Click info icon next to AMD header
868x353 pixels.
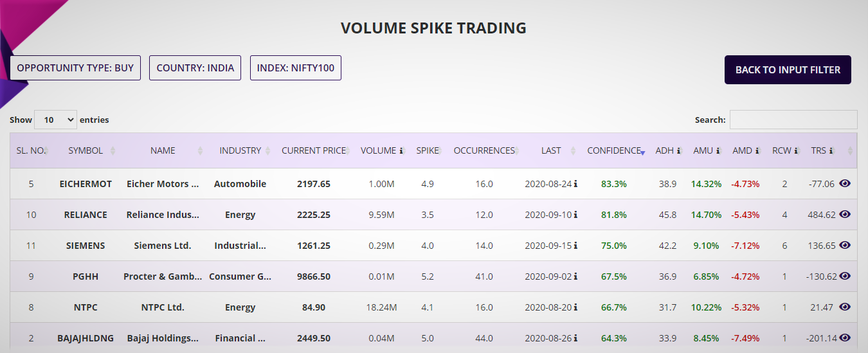point(757,151)
